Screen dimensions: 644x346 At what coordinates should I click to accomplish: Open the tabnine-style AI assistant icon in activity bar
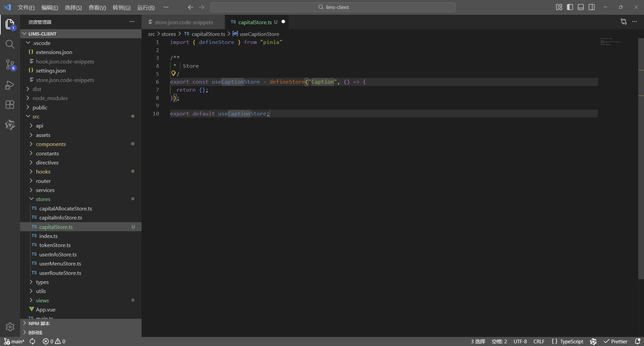(x=10, y=125)
